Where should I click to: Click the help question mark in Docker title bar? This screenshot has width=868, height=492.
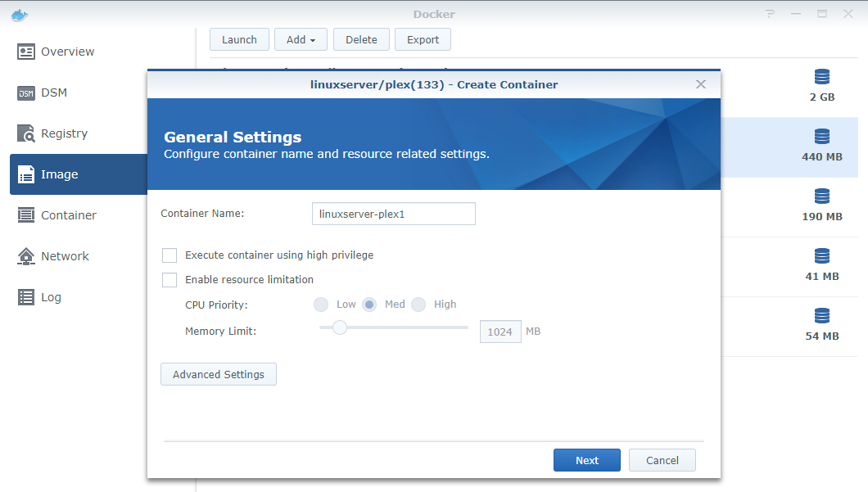pos(770,14)
